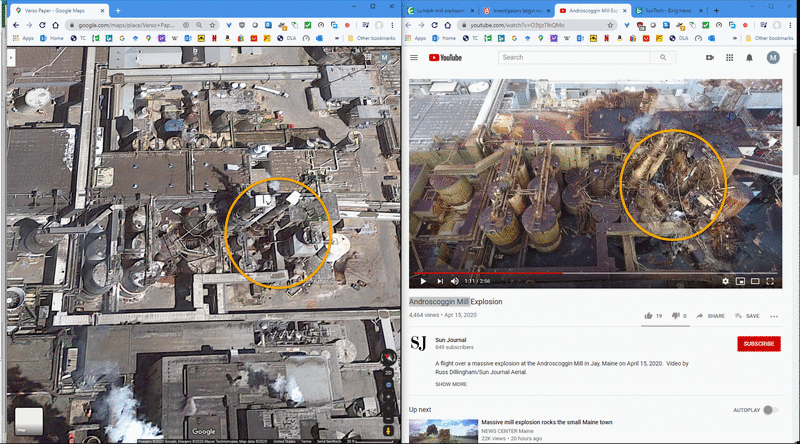Share the Androscoggin Mill video
The width and height of the screenshot is (800, 444).
pyautogui.click(x=710, y=316)
